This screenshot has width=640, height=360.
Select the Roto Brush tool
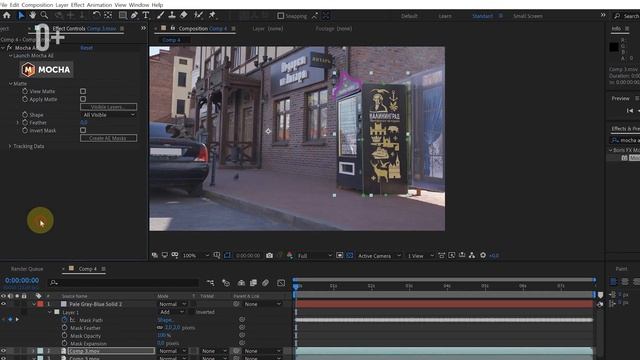pos(198,15)
